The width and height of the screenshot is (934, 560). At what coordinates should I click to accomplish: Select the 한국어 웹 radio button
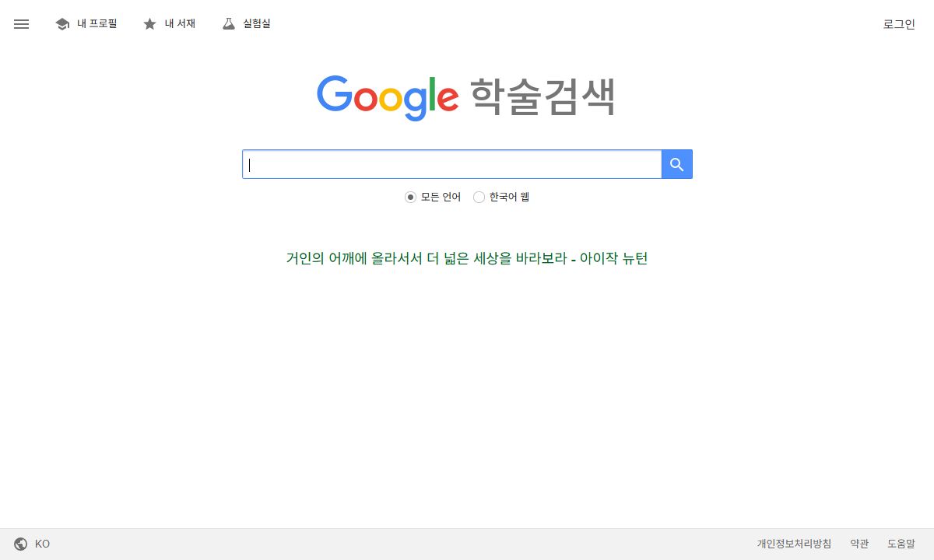click(x=479, y=198)
